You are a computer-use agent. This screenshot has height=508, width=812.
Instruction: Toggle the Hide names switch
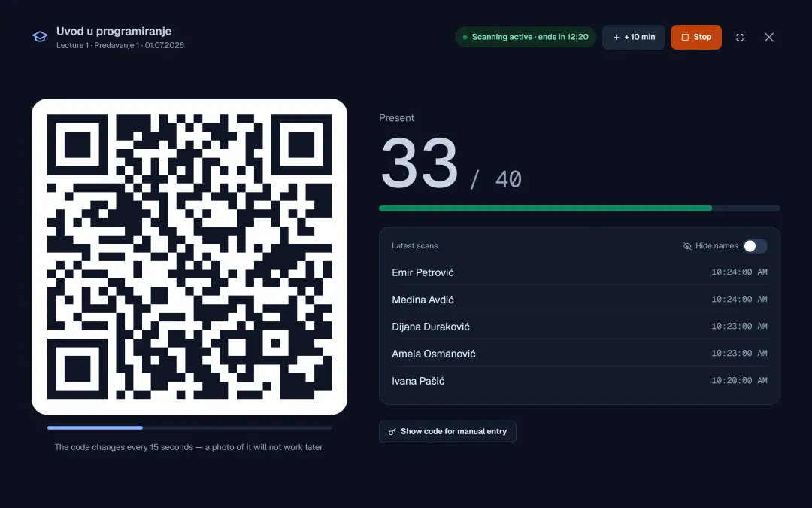coord(755,246)
